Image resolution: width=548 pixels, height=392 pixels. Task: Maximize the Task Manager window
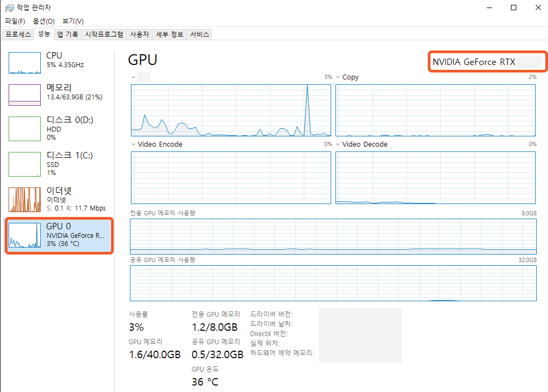coord(514,8)
